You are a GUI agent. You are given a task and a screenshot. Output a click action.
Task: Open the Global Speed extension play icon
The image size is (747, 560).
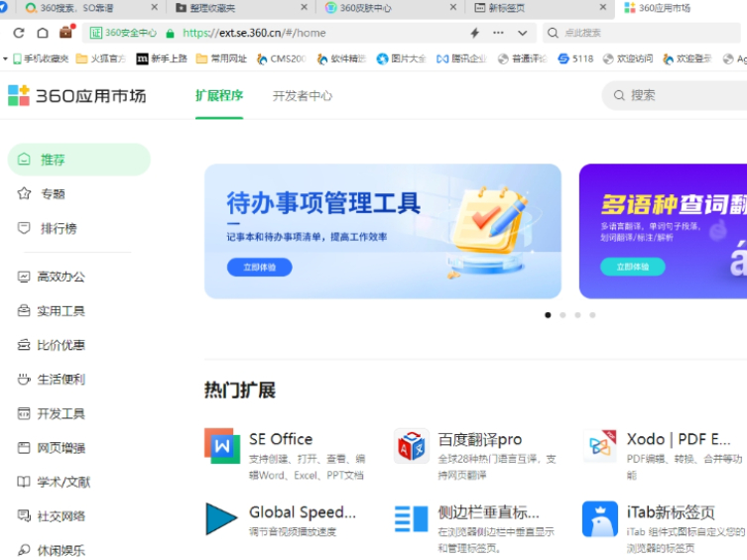pyautogui.click(x=222, y=518)
